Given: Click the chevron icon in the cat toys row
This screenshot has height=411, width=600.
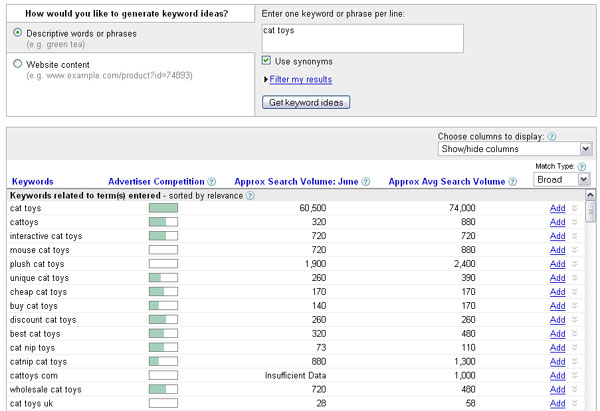Looking at the screenshot, I should pos(574,208).
